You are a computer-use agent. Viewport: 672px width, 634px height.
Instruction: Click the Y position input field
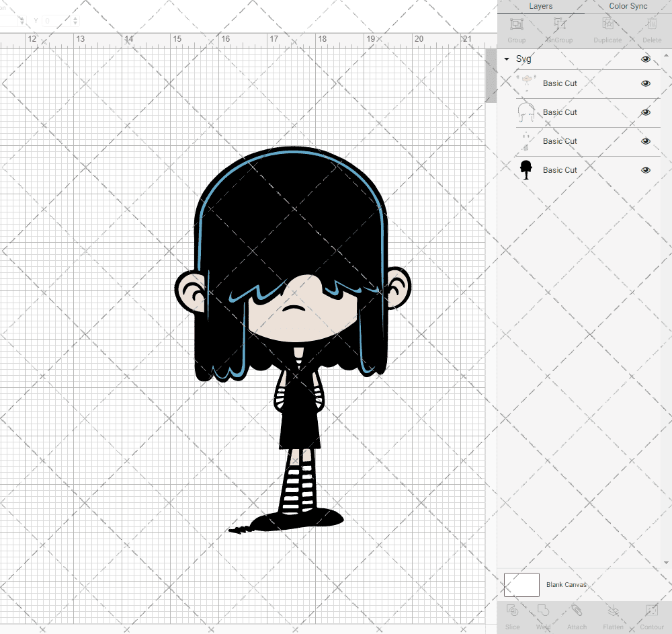[56, 21]
